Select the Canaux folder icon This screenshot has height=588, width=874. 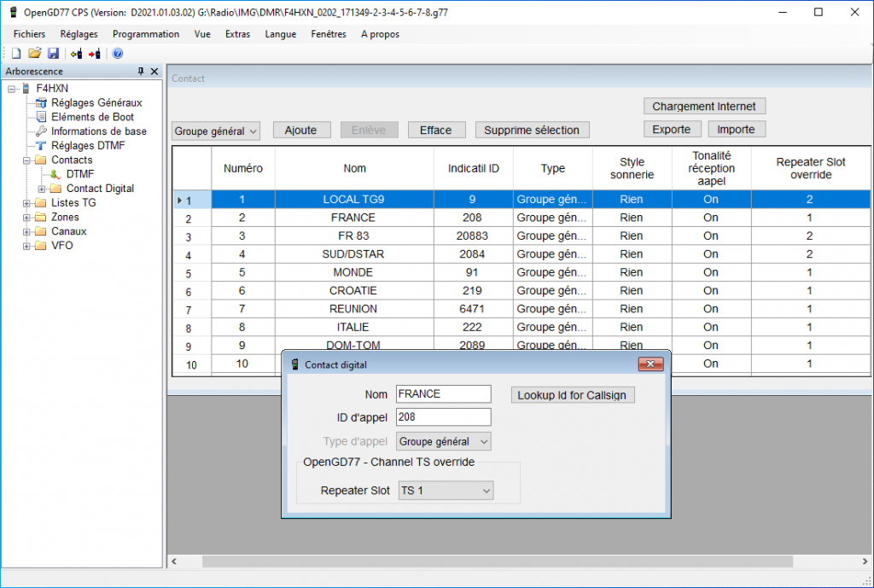tap(41, 231)
